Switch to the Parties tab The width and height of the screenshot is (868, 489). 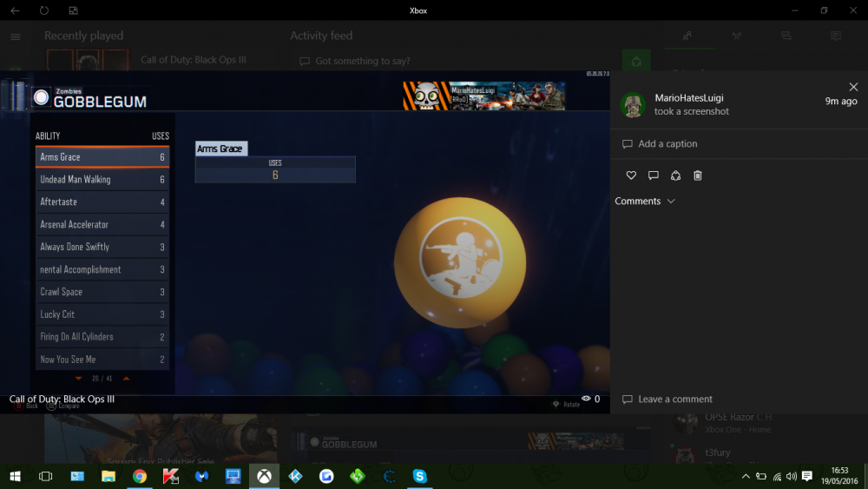coord(736,36)
